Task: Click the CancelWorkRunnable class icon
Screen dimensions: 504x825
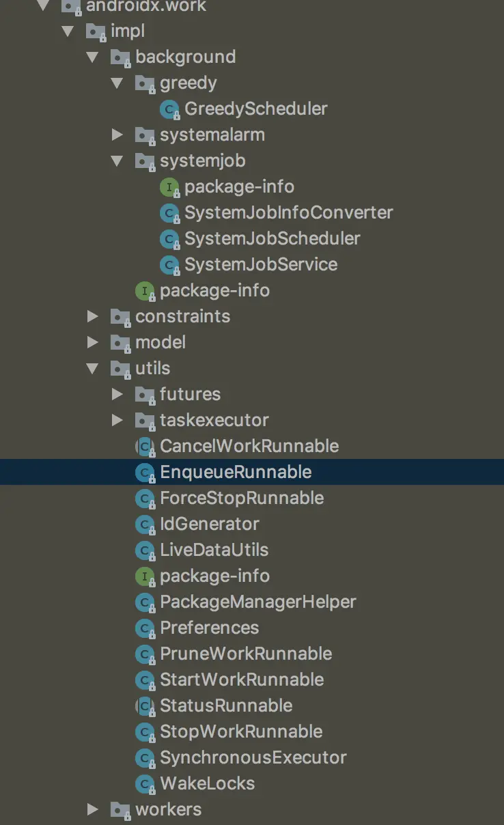Action: point(145,447)
